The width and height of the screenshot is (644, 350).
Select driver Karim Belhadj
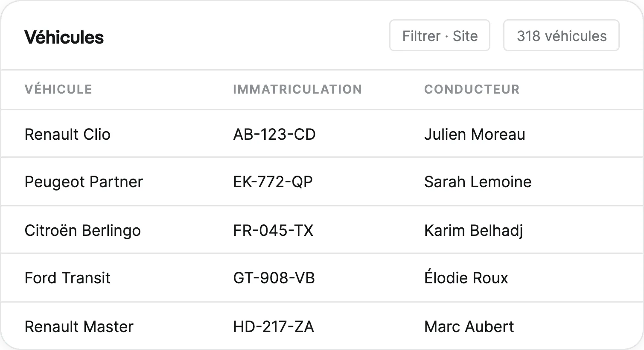tap(474, 230)
